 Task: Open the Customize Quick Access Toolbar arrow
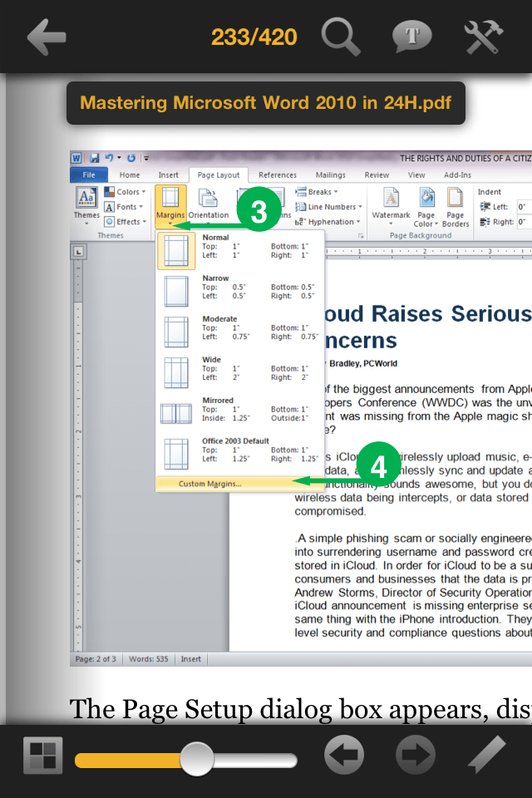click(x=146, y=158)
